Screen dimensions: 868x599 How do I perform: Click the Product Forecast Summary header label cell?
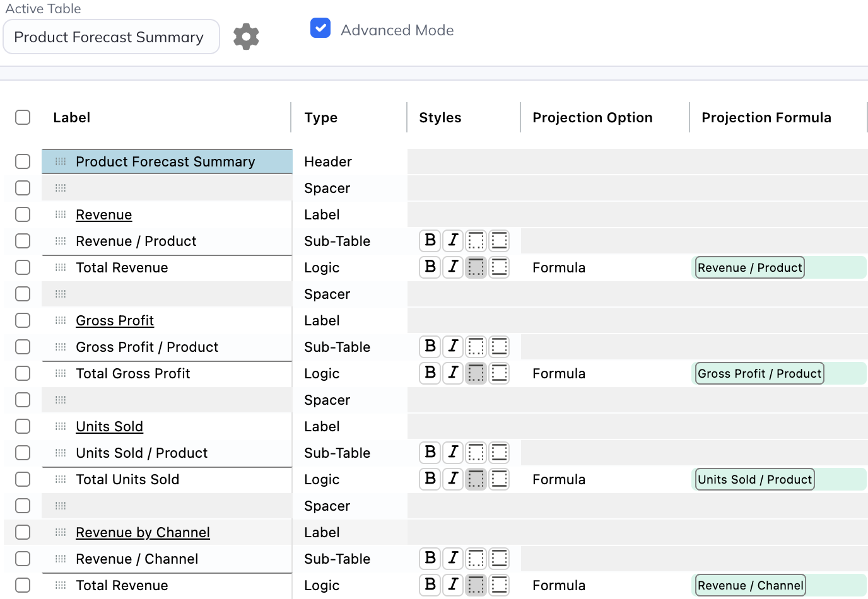165,162
